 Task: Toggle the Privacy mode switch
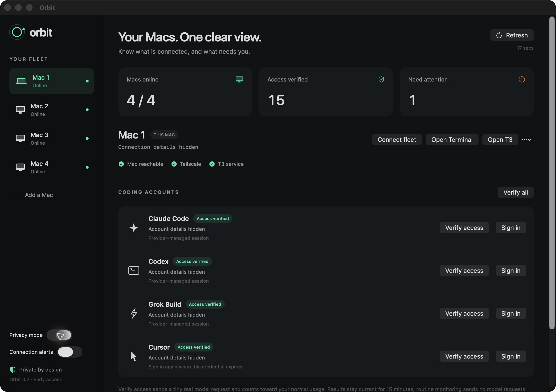coord(59,335)
